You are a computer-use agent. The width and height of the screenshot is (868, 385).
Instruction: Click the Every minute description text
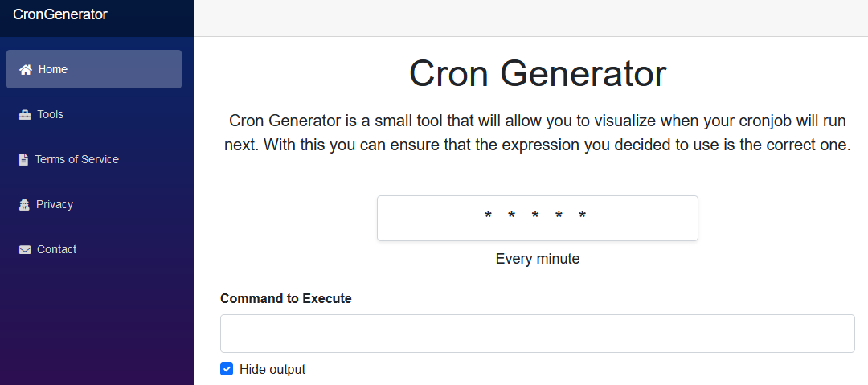coord(538,259)
